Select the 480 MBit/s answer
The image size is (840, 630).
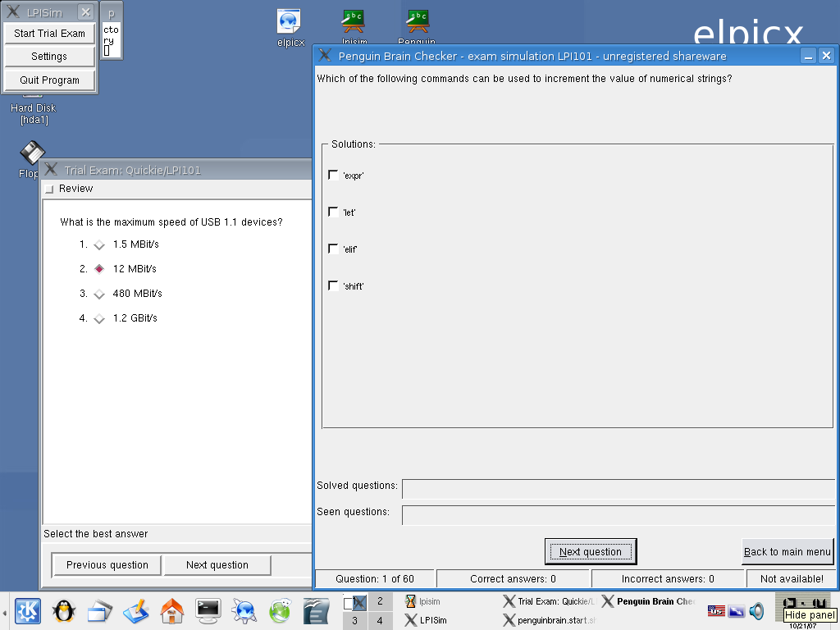tap(99, 294)
